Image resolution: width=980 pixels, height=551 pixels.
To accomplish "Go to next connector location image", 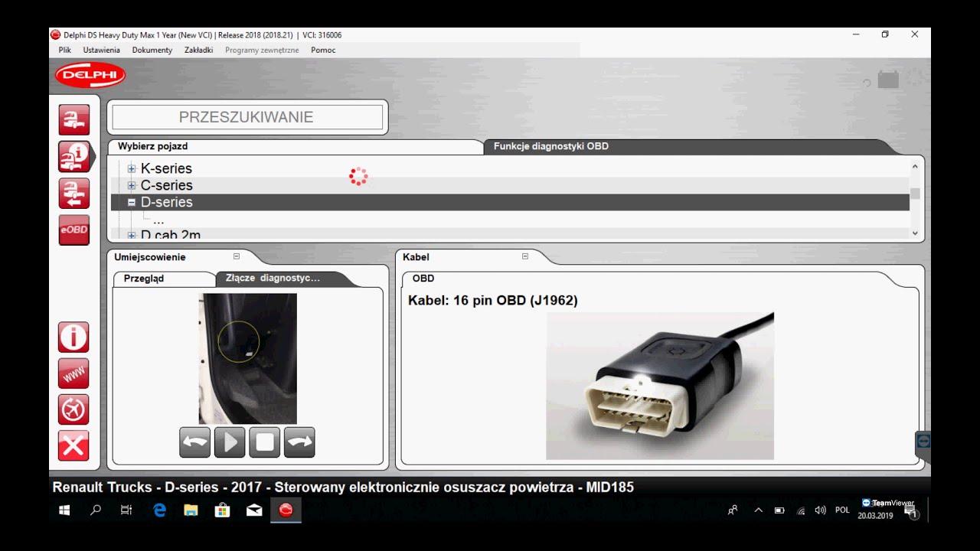I will [x=299, y=442].
